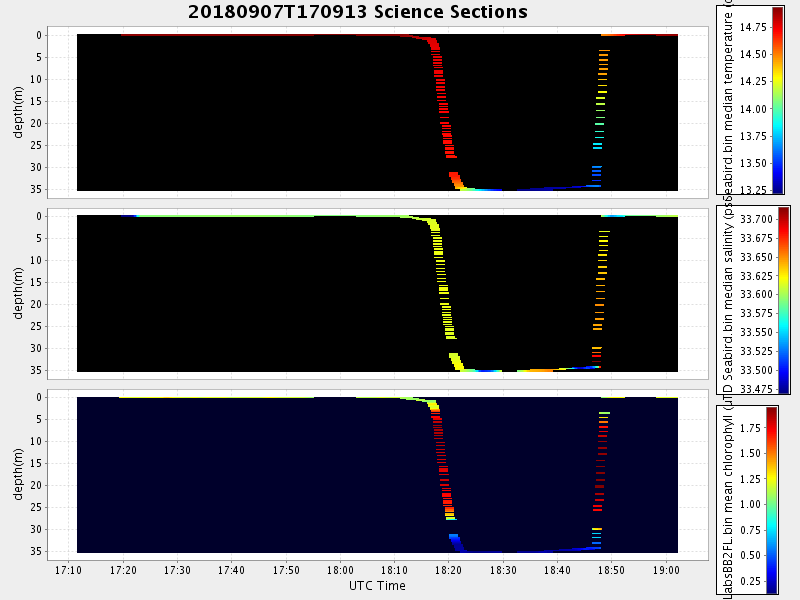Select the 17:10 time tick label
Screen dimensions: 800x600
[x=69, y=570]
